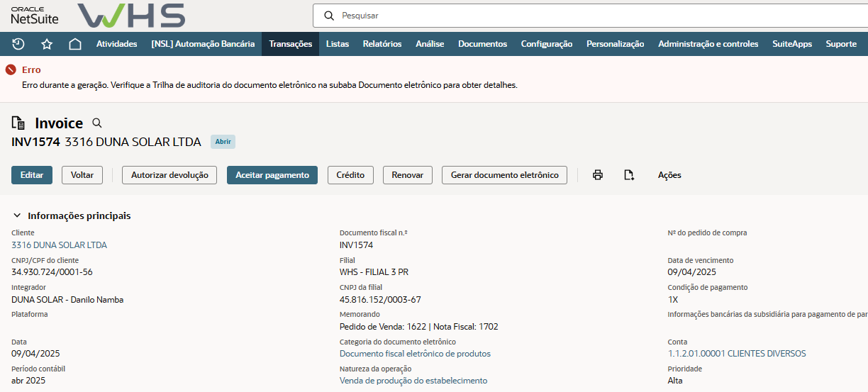Click the red error icon
The image size is (868, 392).
pyautogui.click(x=11, y=70)
